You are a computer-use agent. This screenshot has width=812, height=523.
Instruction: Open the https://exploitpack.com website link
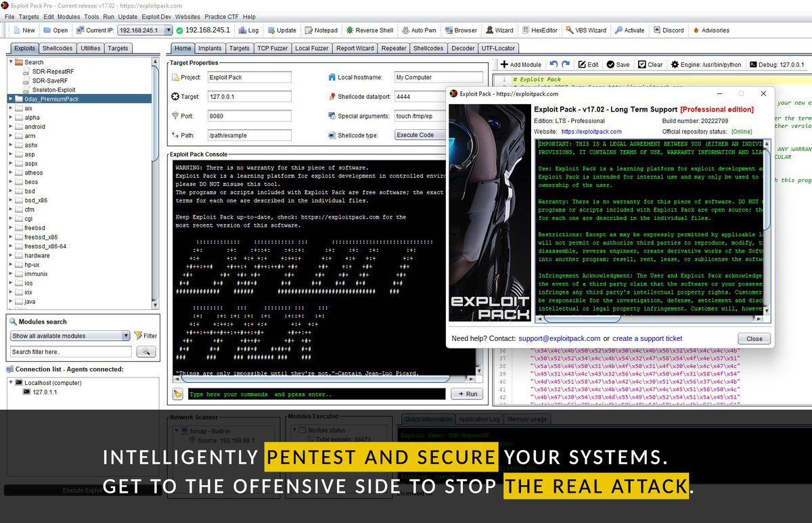coord(591,131)
